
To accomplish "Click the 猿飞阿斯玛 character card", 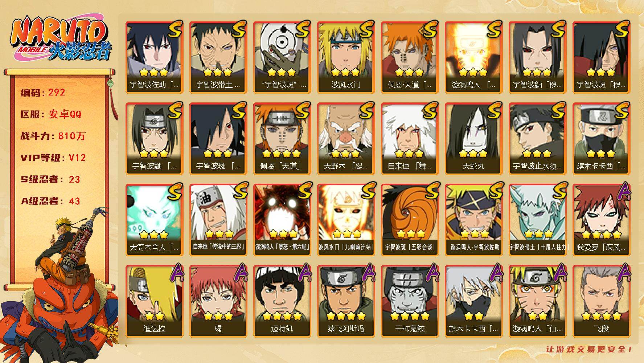I will click(346, 301).
